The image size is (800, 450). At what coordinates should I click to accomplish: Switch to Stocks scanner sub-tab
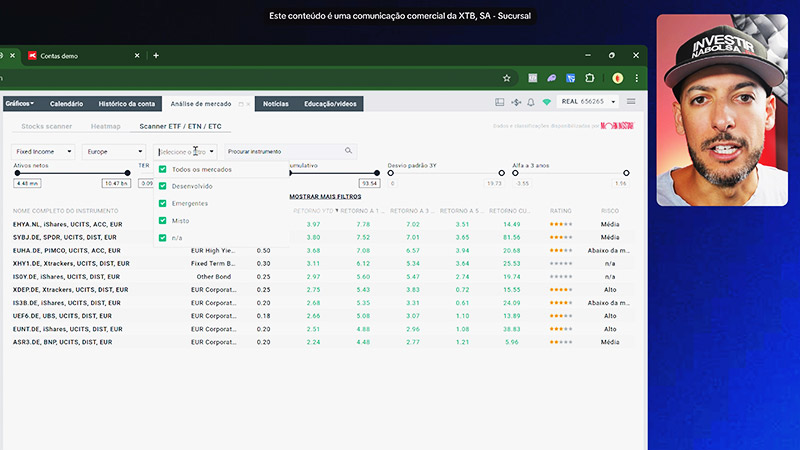click(x=46, y=126)
